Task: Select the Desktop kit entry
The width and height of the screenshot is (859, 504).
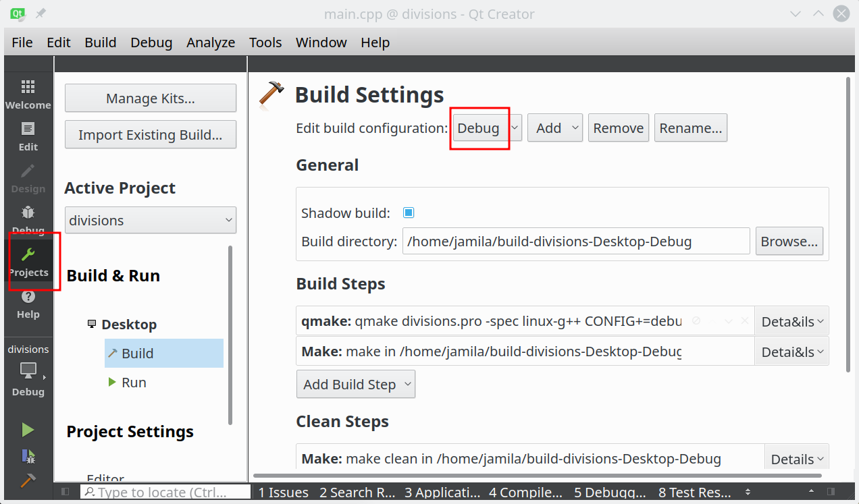Action: click(x=122, y=324)
